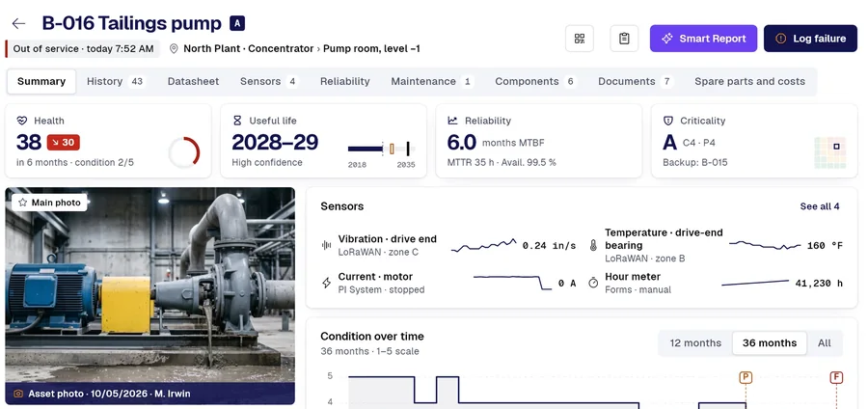Switch to the Summary tab

(x=41, y=81)
